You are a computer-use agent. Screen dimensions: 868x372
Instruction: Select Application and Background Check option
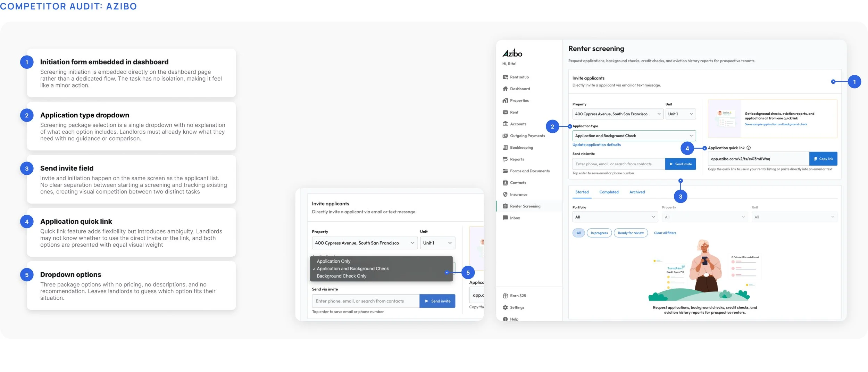click(381, 269)
